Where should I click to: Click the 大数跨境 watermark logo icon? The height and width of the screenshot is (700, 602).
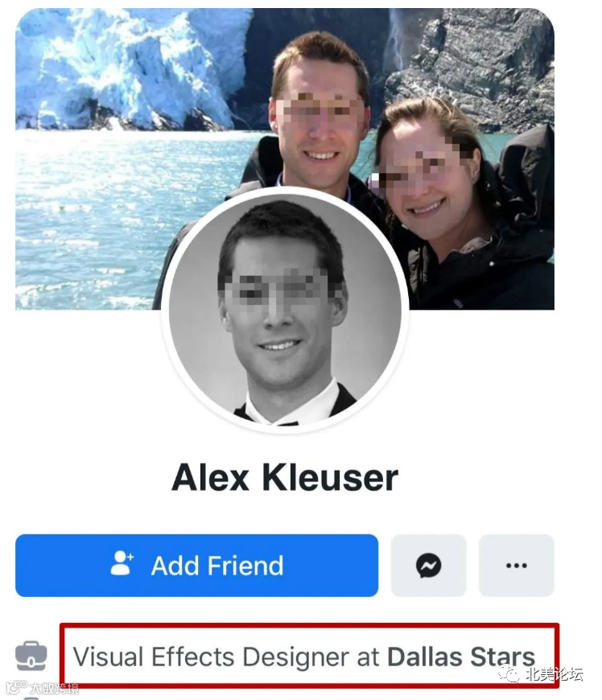(17, 687)
